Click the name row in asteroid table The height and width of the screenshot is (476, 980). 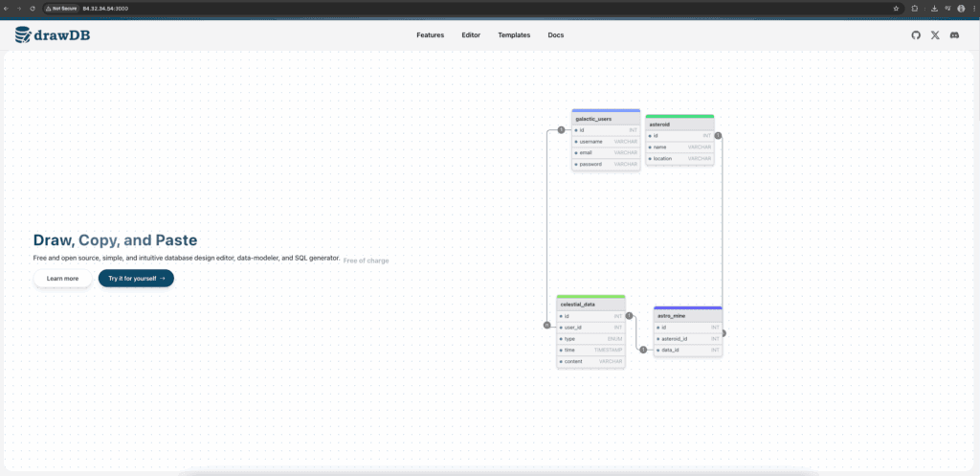(x=679, y=147)
